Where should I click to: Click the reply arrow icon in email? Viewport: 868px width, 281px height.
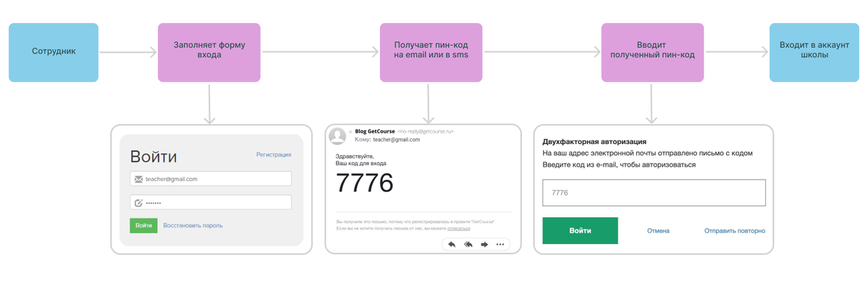[452, 244]
